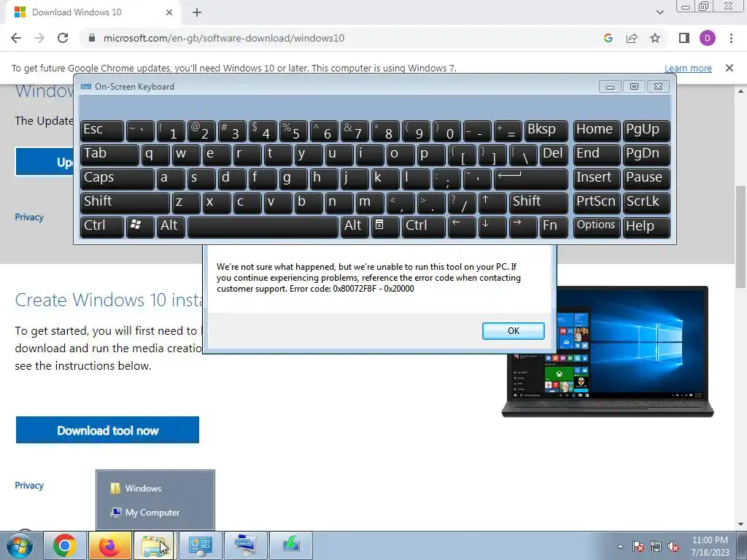
Task: Click the muted volume tray icon
Action: pyautogui.click(x=673, y=547)
